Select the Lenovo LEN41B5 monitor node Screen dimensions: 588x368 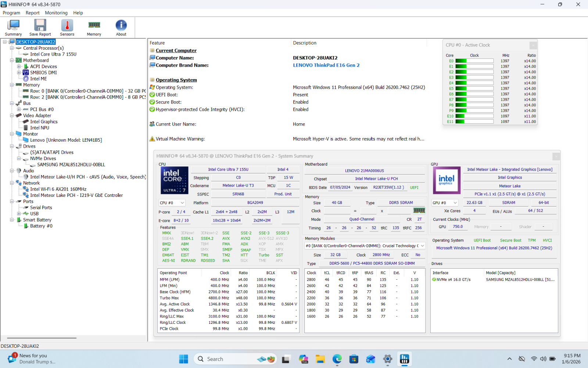point(66,140)
